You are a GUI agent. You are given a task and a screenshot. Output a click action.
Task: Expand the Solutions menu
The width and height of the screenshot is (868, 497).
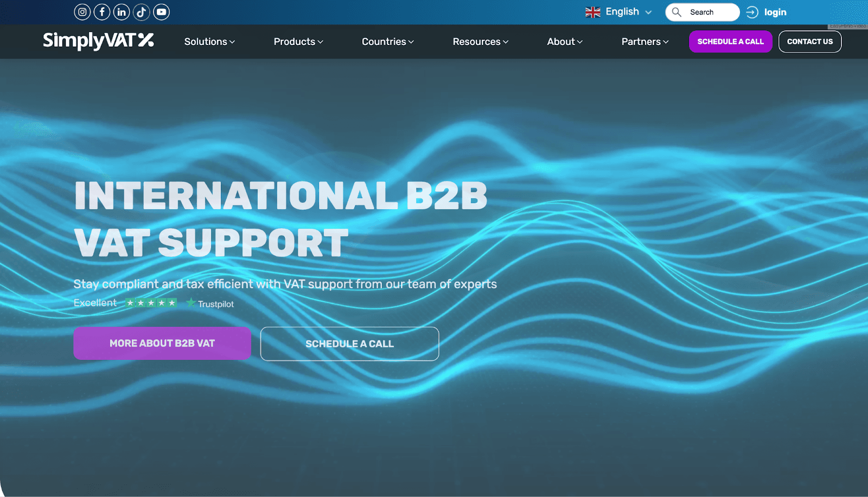[209, 42]
